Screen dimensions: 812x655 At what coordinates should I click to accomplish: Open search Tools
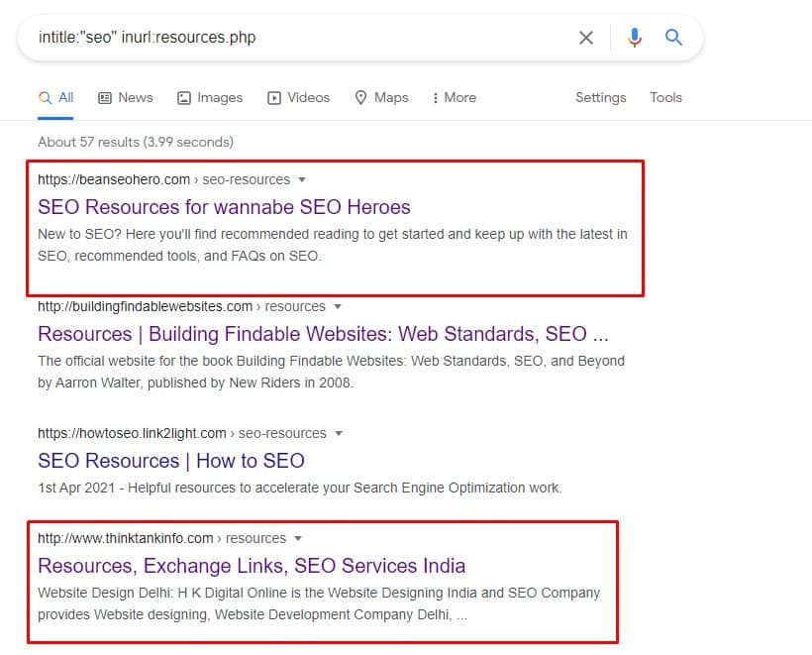tap(666, 97)
